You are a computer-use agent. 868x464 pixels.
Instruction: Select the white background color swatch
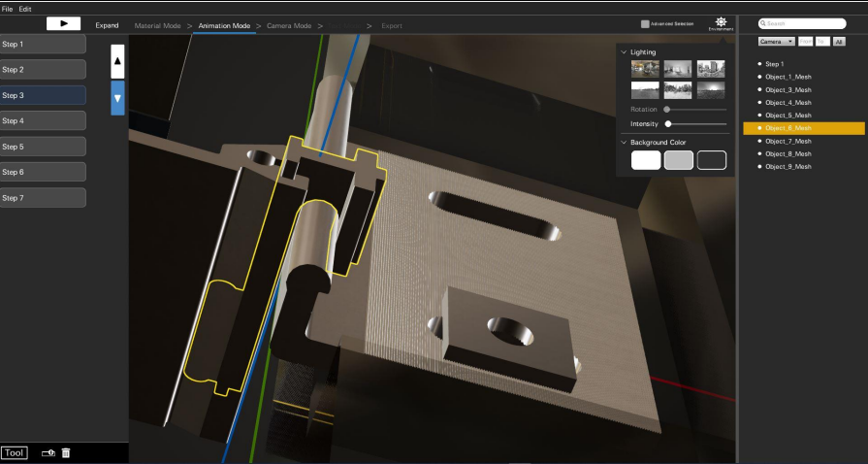(646, 160)
